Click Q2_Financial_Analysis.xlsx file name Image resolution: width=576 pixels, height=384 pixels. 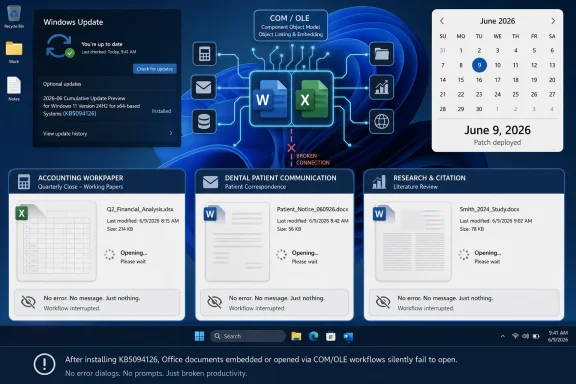pyautogui.click(x=140, y=209)
